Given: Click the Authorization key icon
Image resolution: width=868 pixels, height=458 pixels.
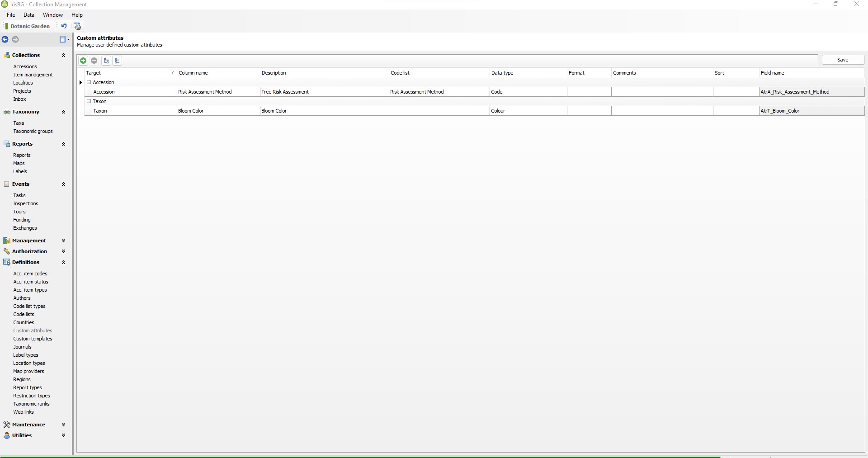Looking at the screenshot, I should coord(7,251).
